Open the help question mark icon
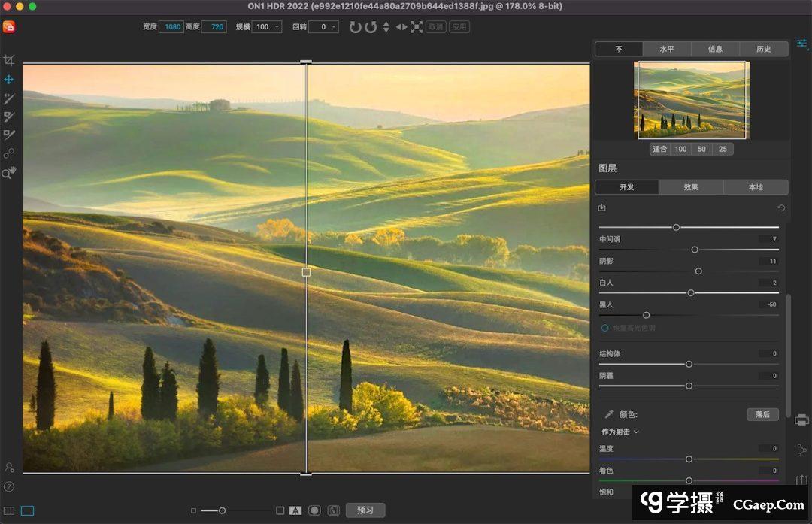The image size is (812, 524). [9, 486]
